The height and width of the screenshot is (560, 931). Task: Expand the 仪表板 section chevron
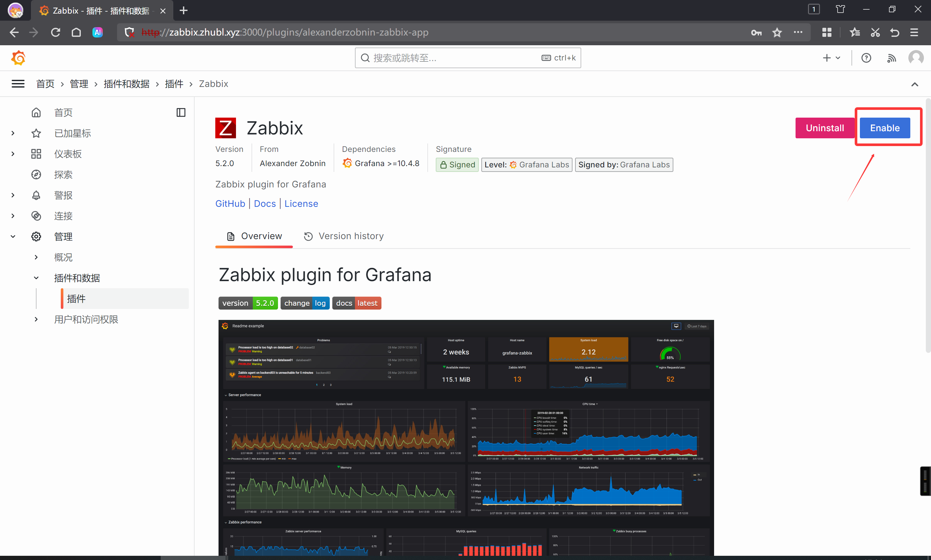(x=13, y=154)
